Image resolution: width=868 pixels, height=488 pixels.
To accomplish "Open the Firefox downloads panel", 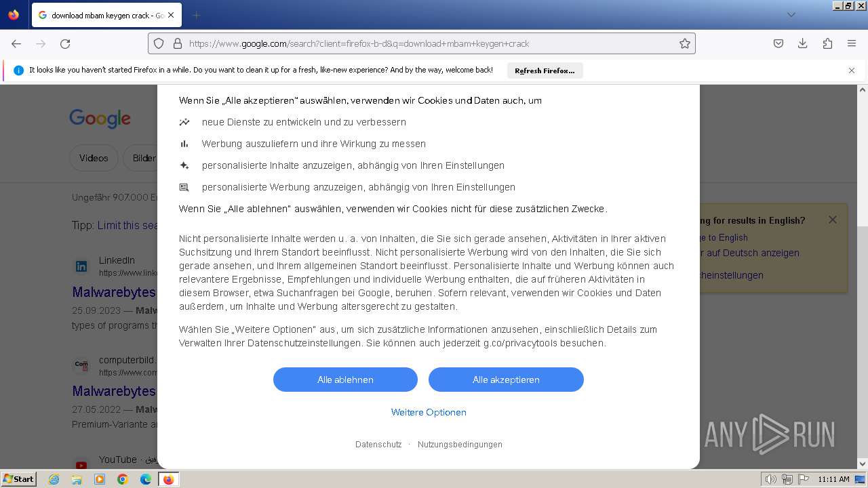I will pyautogui.click(x=803, y=43).
